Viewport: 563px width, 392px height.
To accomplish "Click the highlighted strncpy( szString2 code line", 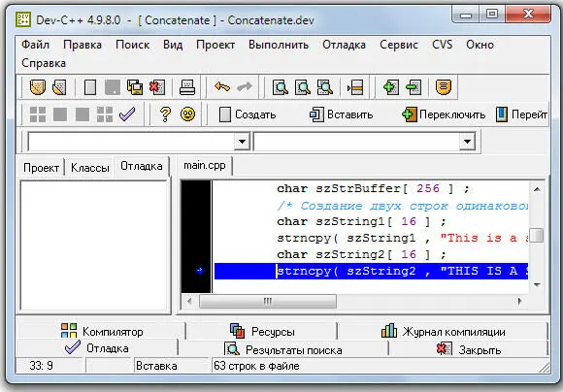I will point(371,271).
